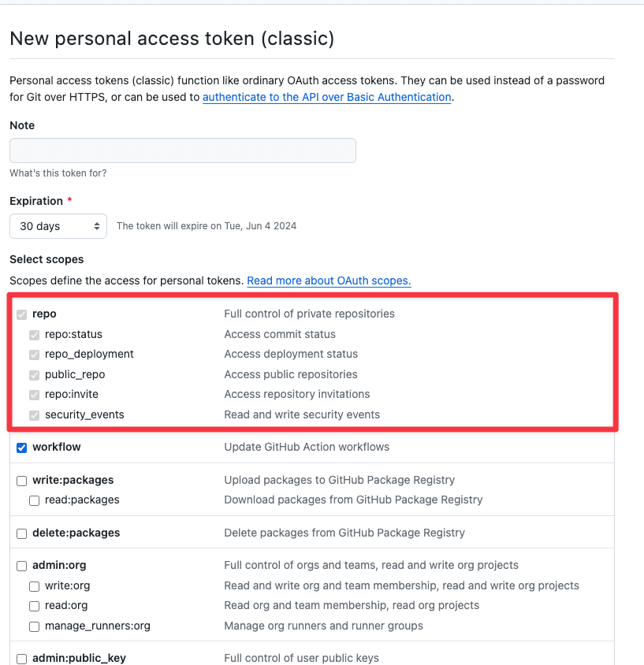Image resolution: width=644 pixels, height=665 pixels.
Task: Toggle the repo:status checkbox
Action: pyautogui.click(x=35, y=335)
